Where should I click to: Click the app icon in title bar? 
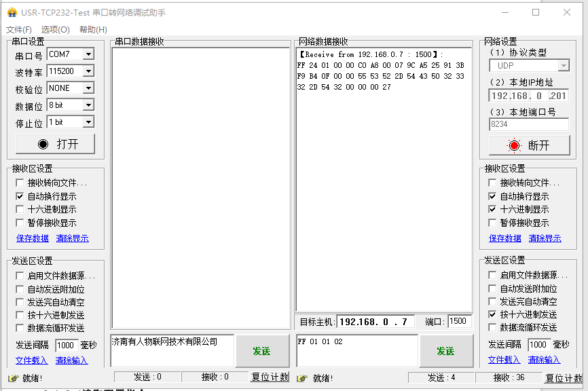click(11, 12)
